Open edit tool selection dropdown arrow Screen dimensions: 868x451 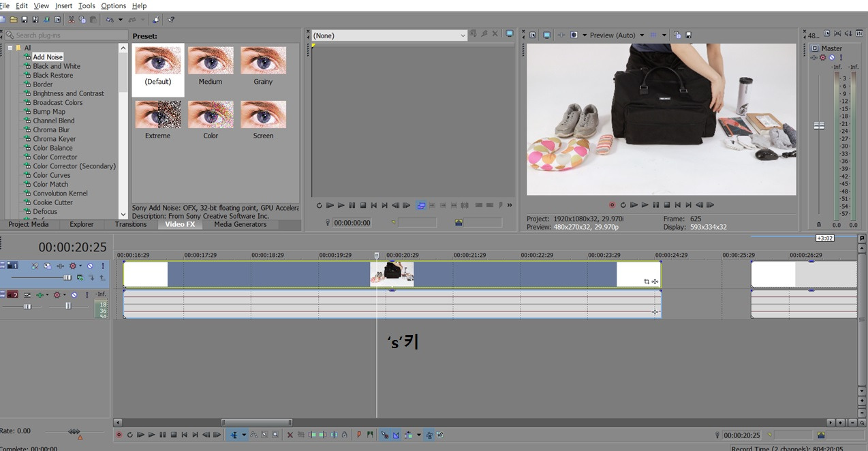pos(244,435)
